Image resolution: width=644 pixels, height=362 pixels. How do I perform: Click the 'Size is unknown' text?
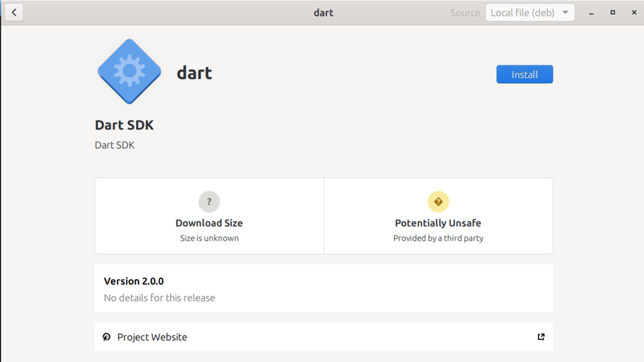[x=209, y=238]
